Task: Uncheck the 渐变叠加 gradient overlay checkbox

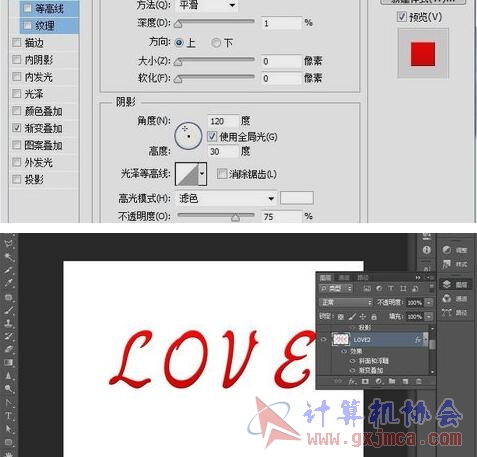Action: pyautogui.click(x=17, y=128)
